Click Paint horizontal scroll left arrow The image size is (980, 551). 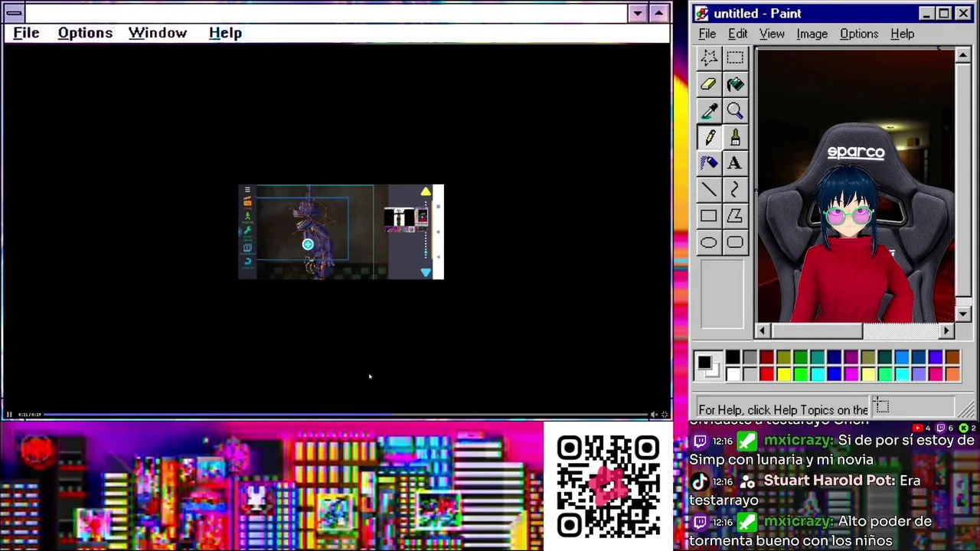(762, 331)
